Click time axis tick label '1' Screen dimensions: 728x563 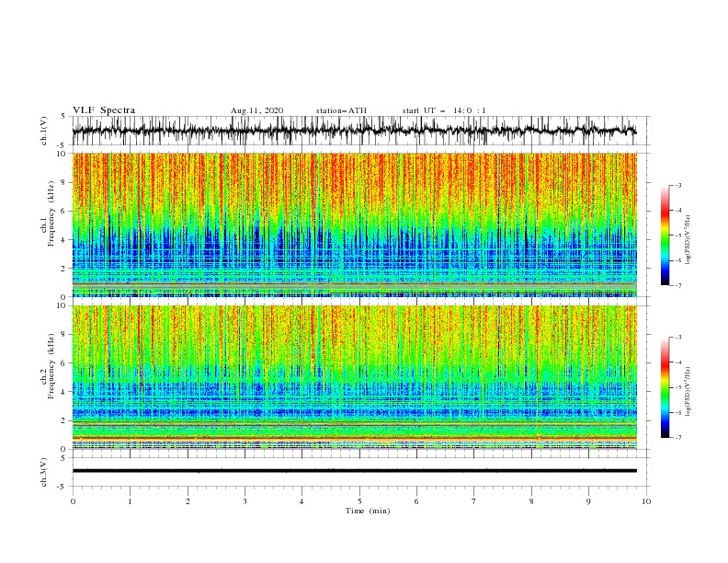pos(130,501)
